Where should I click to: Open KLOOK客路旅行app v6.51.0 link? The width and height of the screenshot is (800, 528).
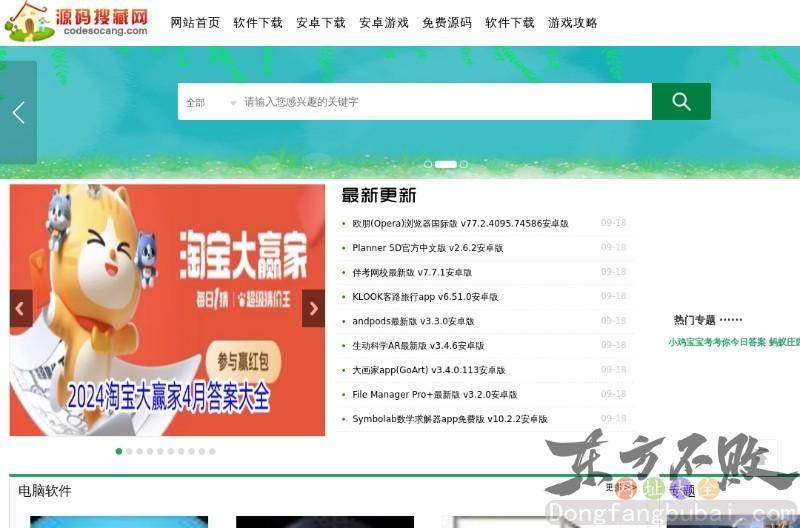pyautogui.click(x=425, y=297)
